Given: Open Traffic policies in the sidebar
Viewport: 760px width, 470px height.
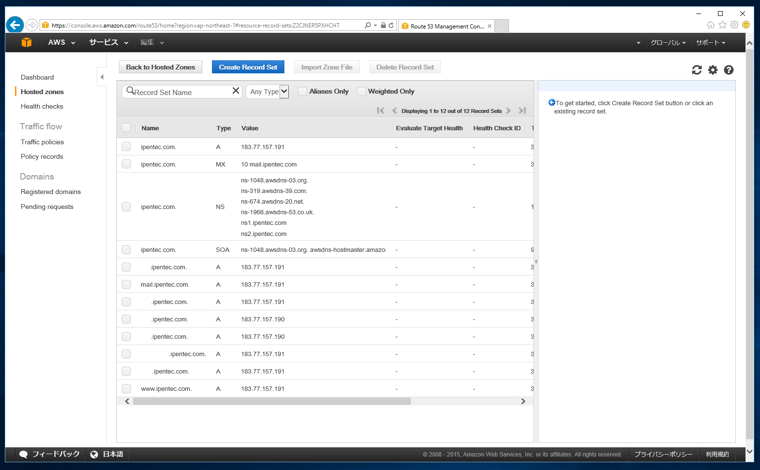Looking at the screenshot, I should (x=42, y=142).
